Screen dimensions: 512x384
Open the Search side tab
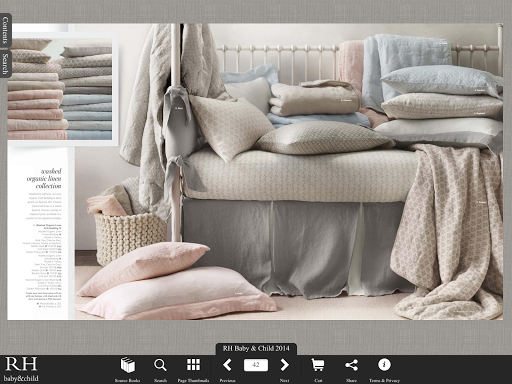[x=5, y=64]
